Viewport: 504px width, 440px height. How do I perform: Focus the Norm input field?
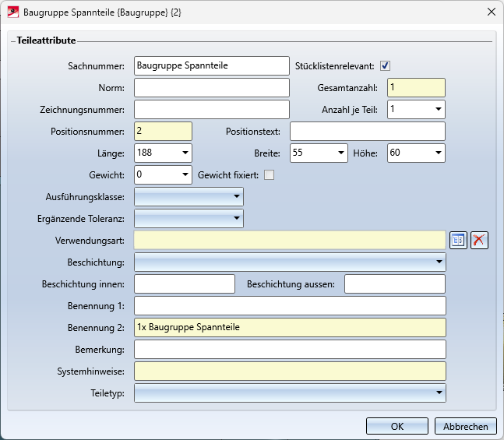tap(212, 88)
